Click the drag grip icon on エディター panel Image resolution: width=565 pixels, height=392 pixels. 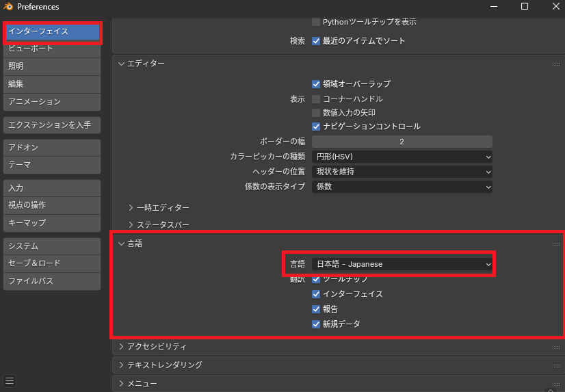[555, 64]
